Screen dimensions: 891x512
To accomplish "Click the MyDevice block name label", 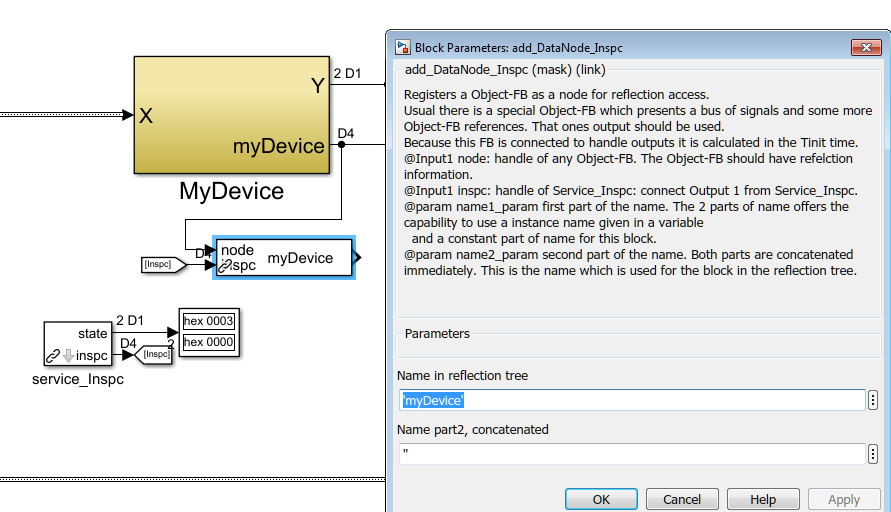I will coord(231,191).
